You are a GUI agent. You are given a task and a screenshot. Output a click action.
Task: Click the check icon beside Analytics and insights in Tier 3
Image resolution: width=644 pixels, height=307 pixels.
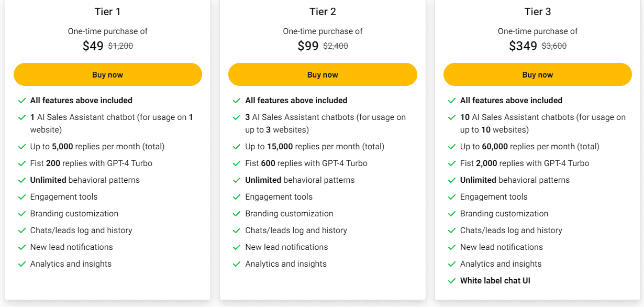pyautogui.click(x=452, y=264)
